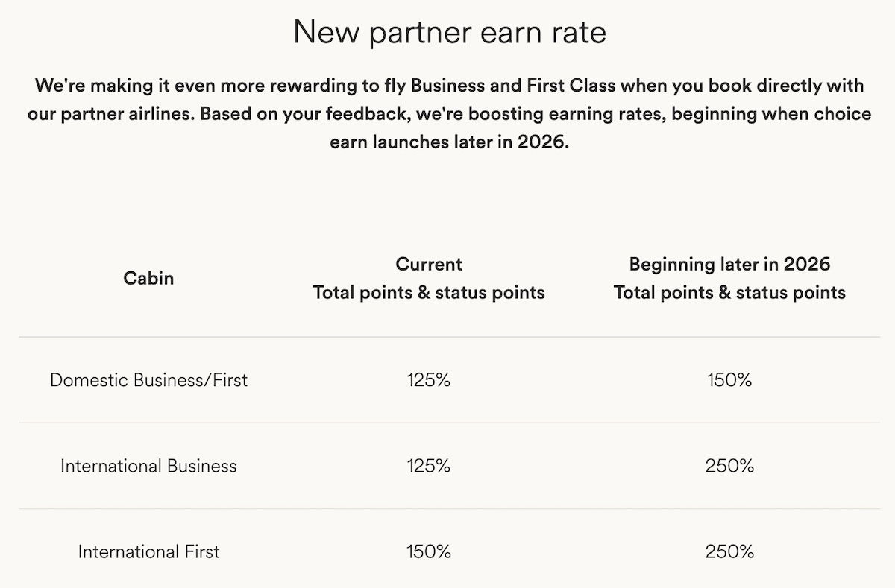Click the current 150% rate for International First
The image size is (895, 588).
pyautogui.click(x=429, y=552)
